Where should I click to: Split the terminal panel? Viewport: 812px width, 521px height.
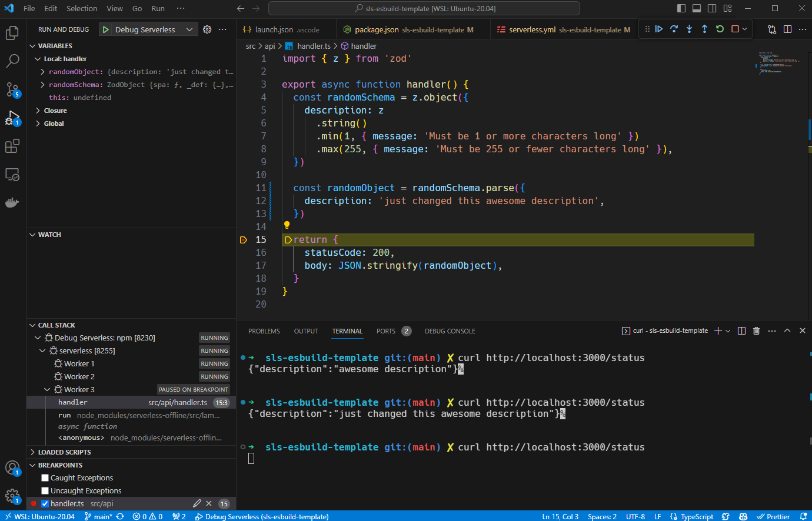click(x=741, y=331)
